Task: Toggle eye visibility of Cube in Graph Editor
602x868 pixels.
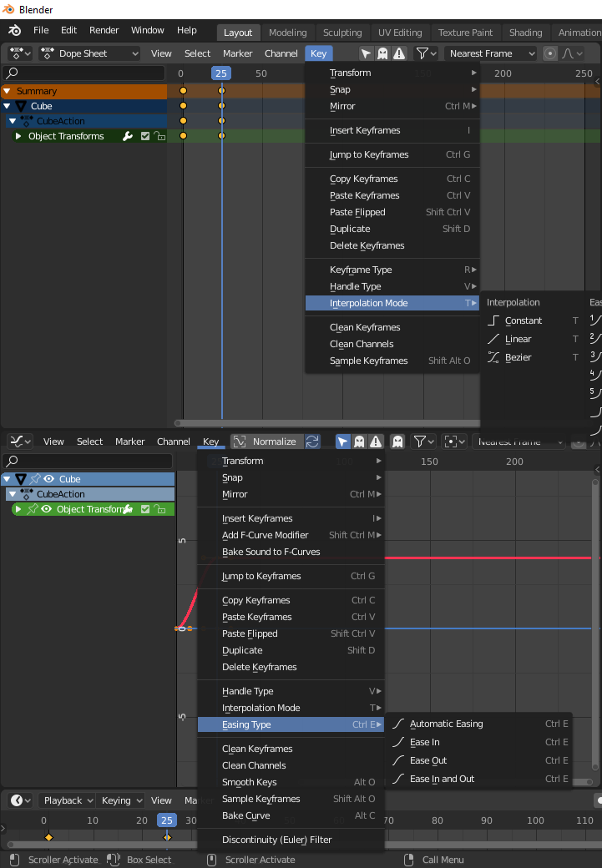Action: [x=48, y=479]
